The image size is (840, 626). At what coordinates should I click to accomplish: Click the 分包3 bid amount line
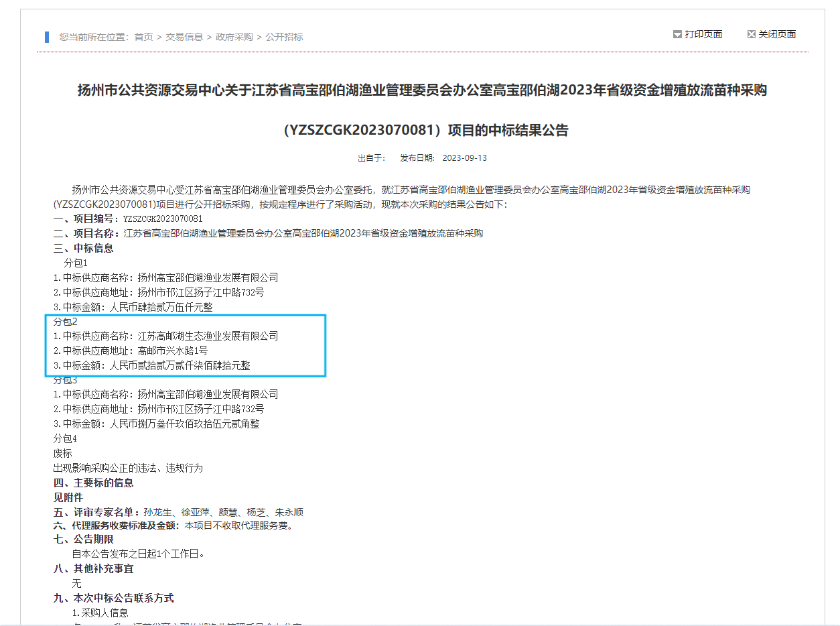tap(156, 424)
